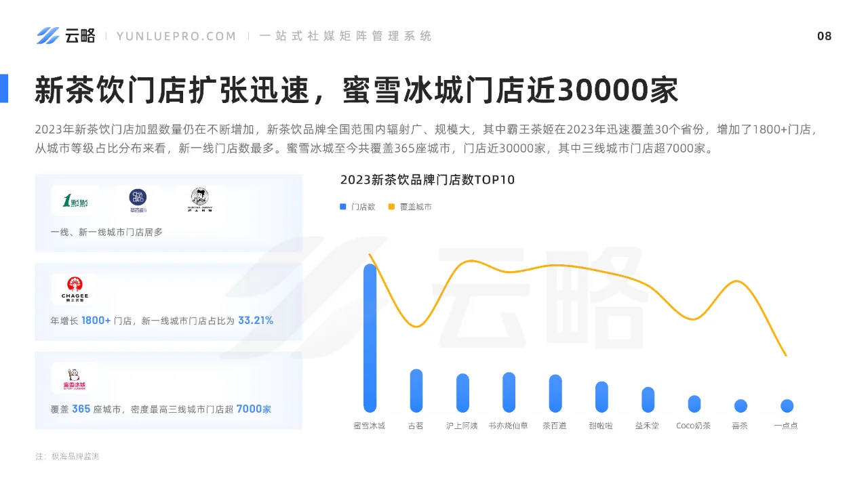
Task: Select the 一点点 dot in chart
Action: click(787, 406)
